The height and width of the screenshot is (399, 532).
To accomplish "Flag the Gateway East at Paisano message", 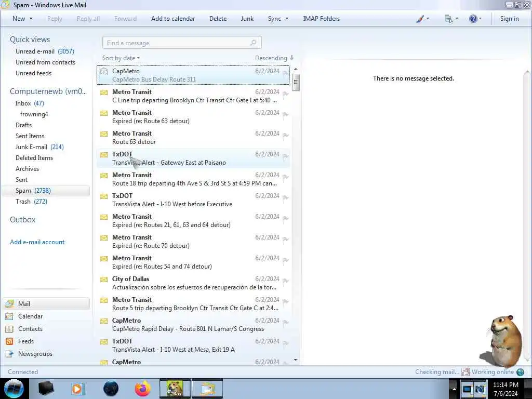I will click(x=285, y=156).
